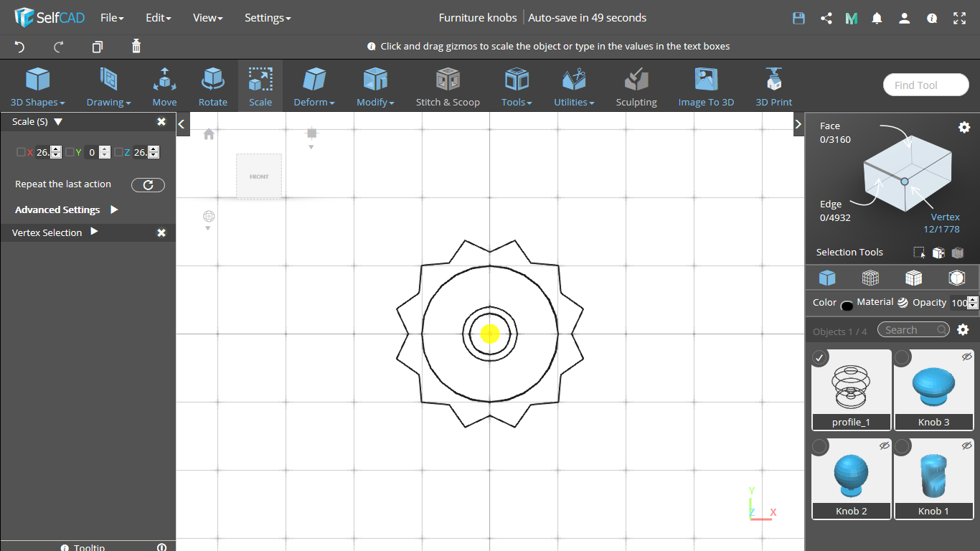Image resolution: width=980 pixels, height=551 pixels.
Task: Click the Save disk icon
Action: coord(798,18)
